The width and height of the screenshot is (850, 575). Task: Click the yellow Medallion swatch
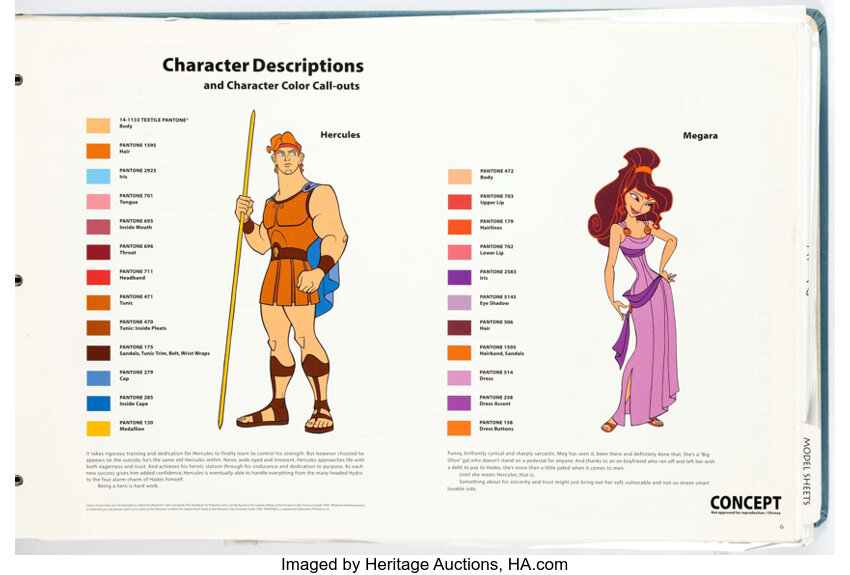click(98, 428)
